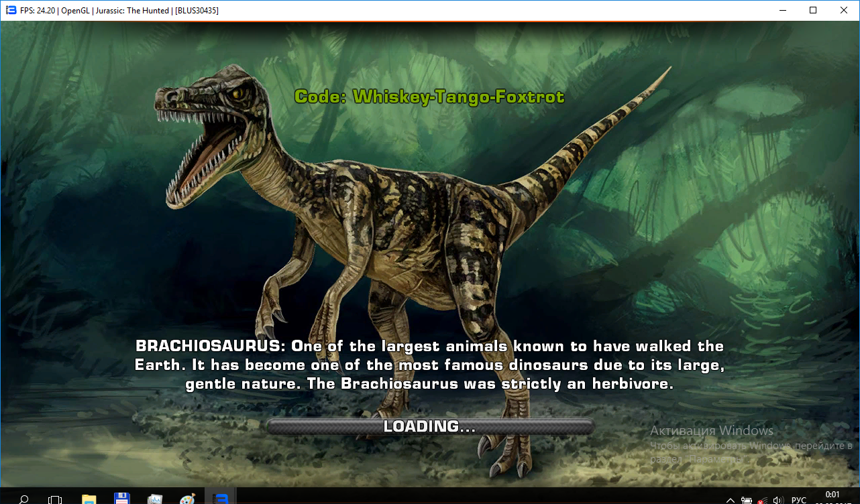Screen dimensions: 860x504
Task: Open Task View from the taskbar
Action: pos(55,499)
